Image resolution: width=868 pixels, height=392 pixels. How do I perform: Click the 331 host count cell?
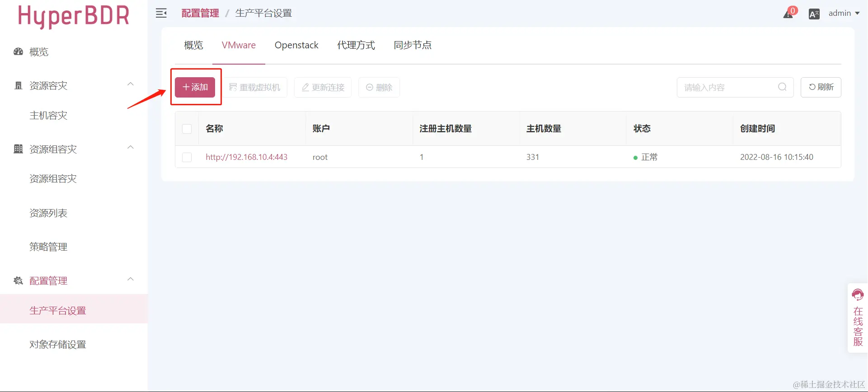(533, 157)
